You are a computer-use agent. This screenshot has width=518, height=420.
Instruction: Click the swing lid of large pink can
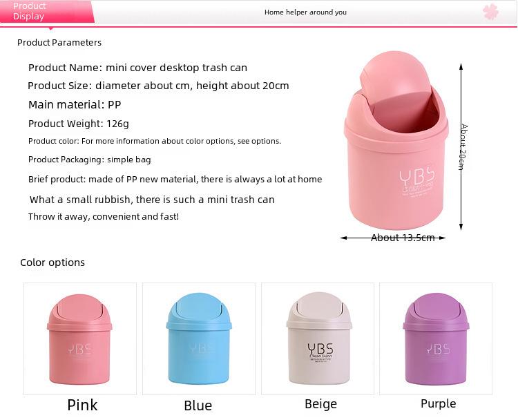pyautogui.click(x=396, y=82)
